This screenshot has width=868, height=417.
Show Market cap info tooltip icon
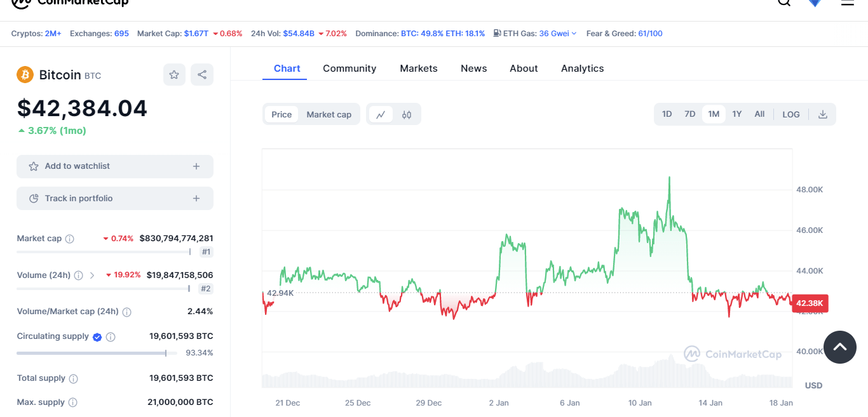pyautogui.click(x=70, y=239)
